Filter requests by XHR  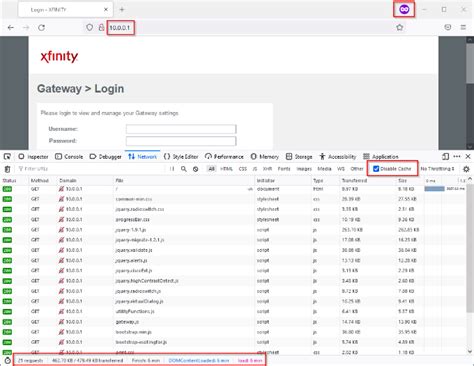click(x=267, y=169)
